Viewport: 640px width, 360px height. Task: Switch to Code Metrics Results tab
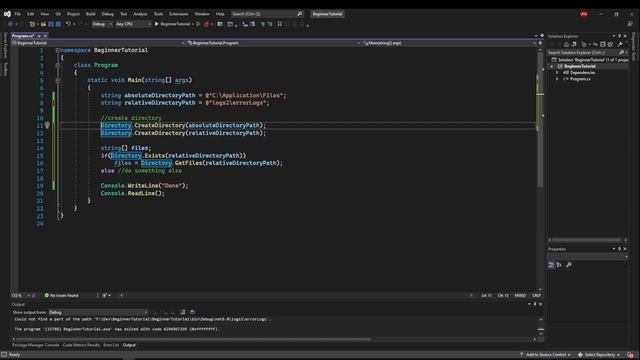pyautogui.click(x=81, y=345)
